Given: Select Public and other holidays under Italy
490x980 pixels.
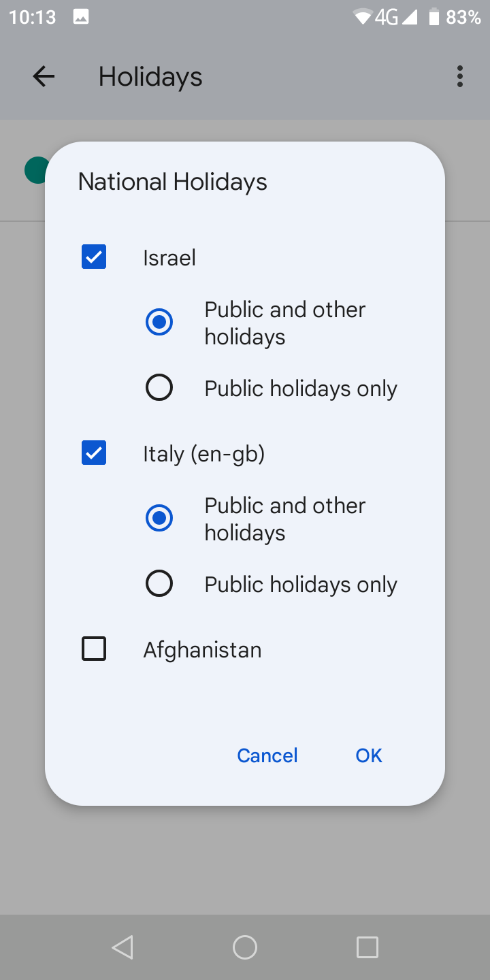Looking at the screenshot, I should pos(159,518).
